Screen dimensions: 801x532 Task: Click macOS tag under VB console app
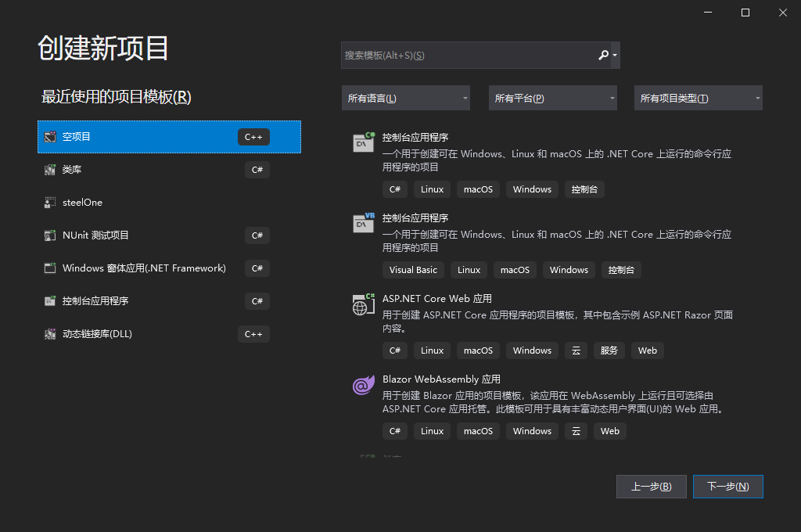coord(515,270)
